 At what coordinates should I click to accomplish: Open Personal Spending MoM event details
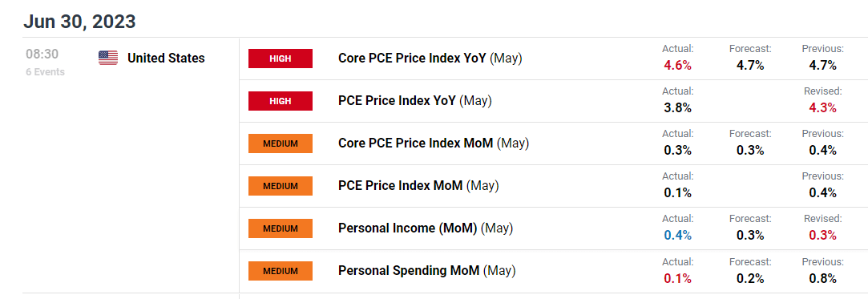pos(427,271)
